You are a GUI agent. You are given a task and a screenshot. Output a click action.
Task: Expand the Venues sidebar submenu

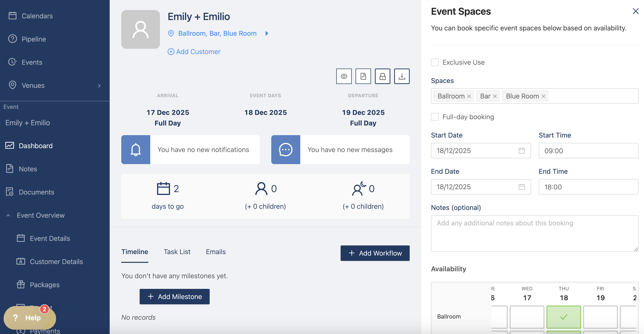pos(99,86)
